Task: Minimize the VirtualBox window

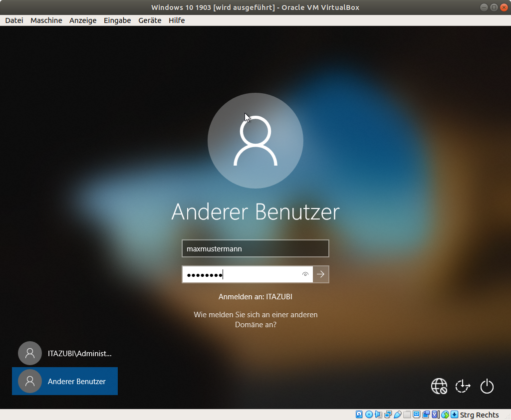Action: click(484, 7)
